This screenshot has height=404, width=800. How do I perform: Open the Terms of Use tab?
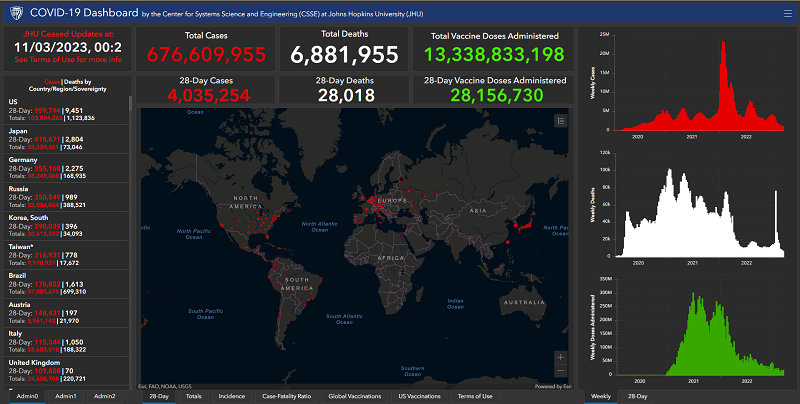pos(475,396)
